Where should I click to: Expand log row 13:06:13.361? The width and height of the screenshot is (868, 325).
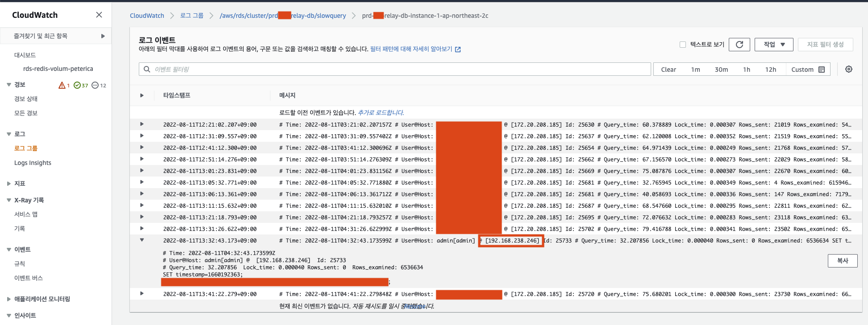tap(142, 194)
